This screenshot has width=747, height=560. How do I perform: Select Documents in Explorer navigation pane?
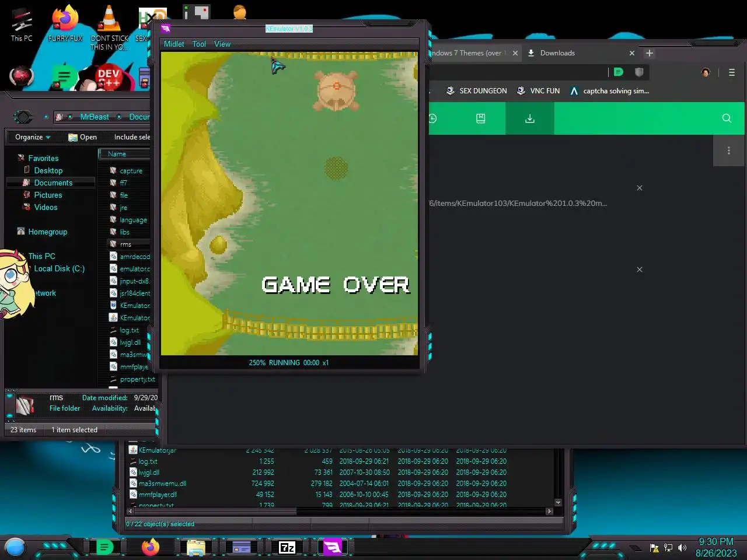(53, 183)
